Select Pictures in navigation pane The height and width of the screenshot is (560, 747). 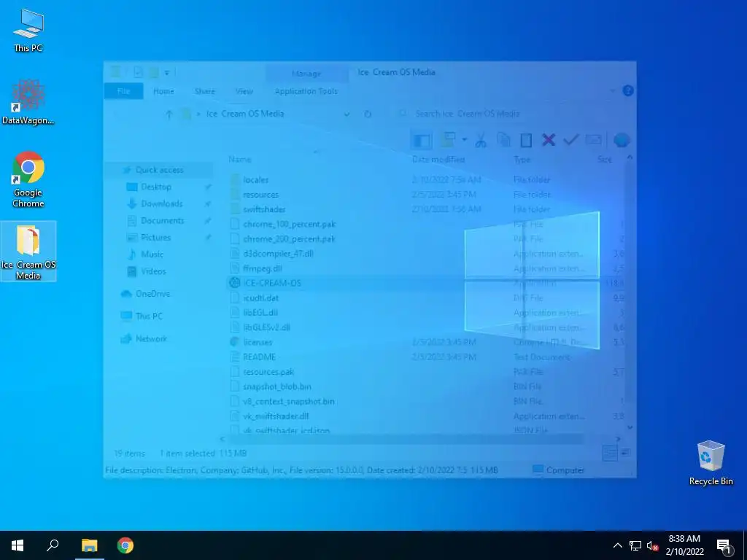(156, 237)
